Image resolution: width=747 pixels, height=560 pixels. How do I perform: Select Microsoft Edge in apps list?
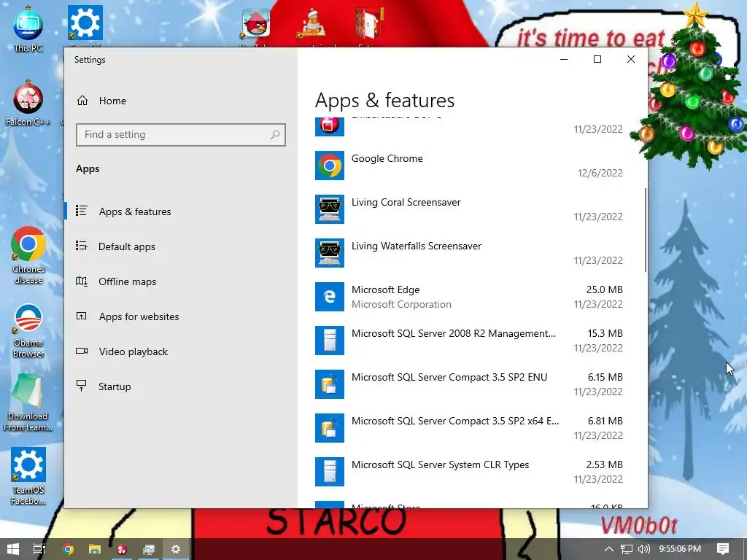pyautogui.click(x=469, y=297)
